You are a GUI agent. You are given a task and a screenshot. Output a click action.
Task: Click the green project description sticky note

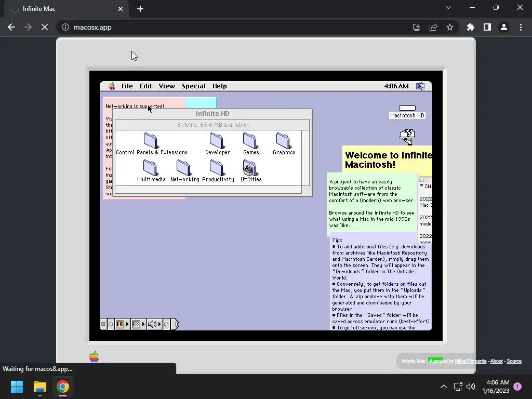click(x=372, y=204)
